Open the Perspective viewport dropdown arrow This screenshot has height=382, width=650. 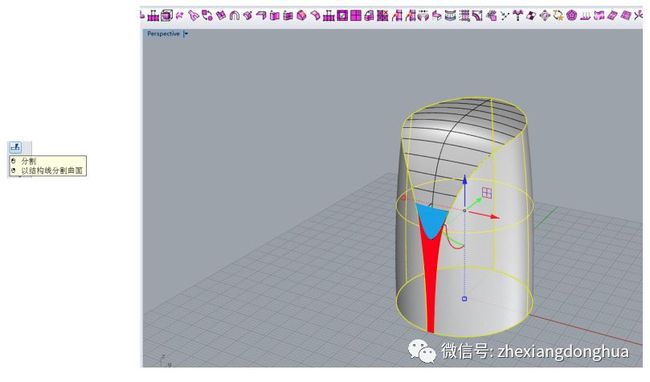click(186, 34)
